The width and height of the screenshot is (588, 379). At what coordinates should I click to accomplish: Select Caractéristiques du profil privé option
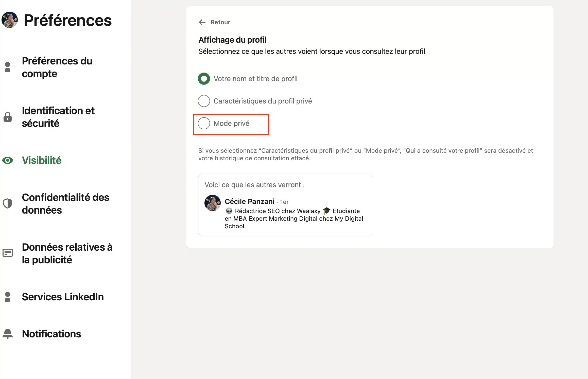(x=204, y=101)
